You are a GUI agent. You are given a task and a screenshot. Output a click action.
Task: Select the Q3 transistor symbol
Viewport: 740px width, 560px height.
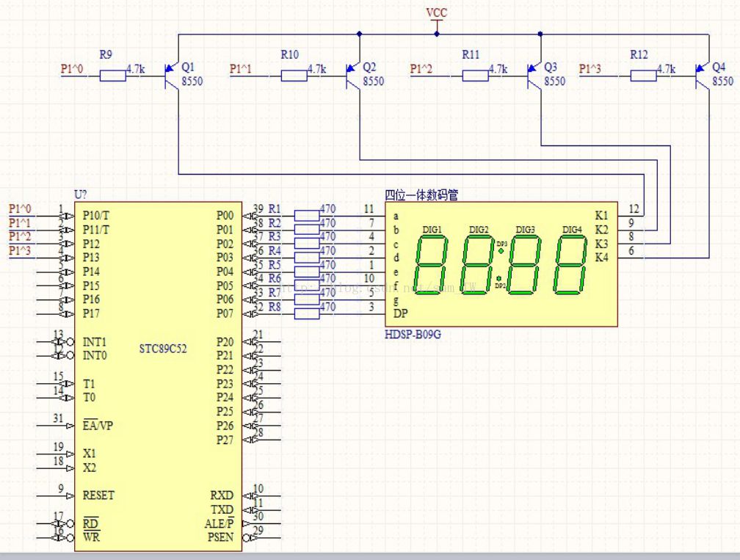(x=534, y=76)
